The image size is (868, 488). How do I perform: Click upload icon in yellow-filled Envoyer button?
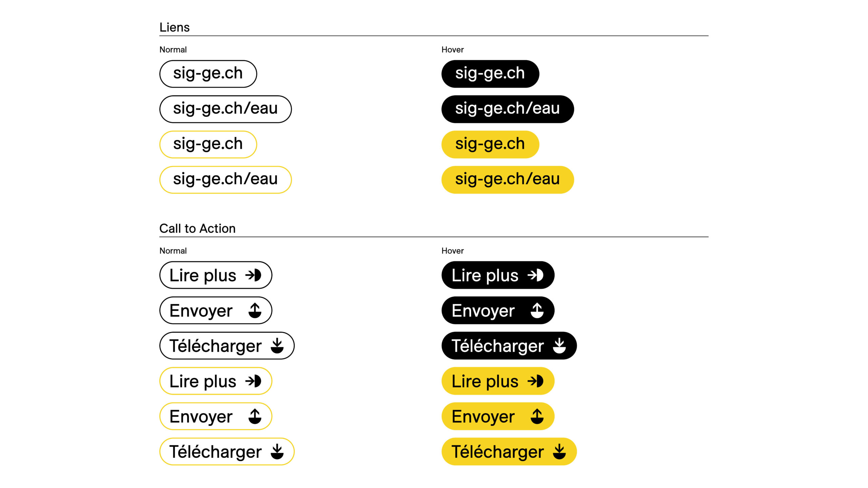pos(537,416)
